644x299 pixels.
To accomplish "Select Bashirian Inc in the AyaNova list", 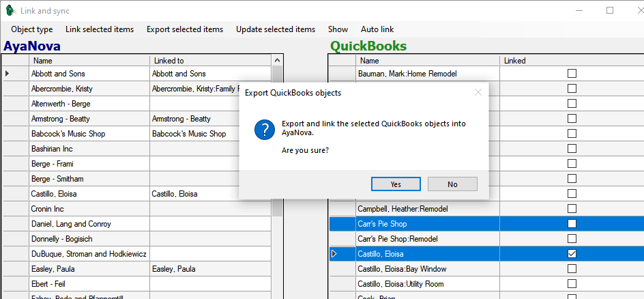I will (89, 149).
